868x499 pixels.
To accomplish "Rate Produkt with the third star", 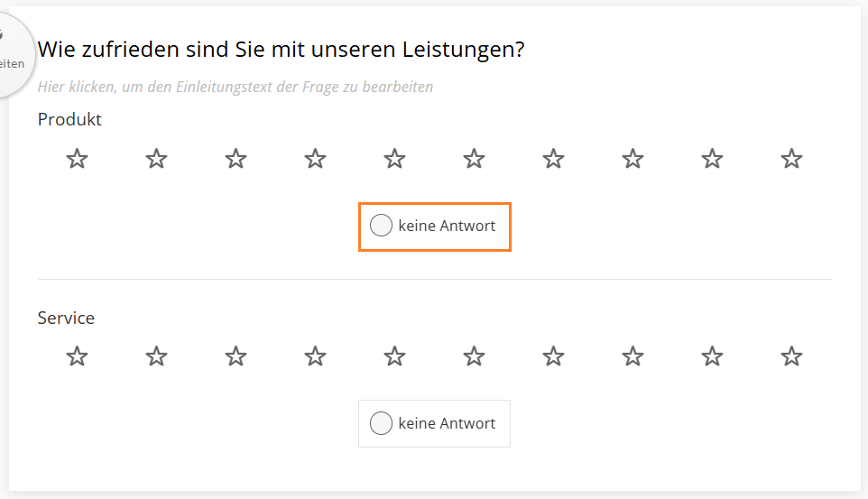I will point(236,160).
